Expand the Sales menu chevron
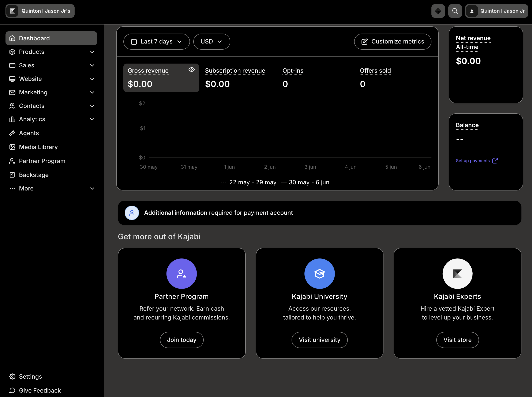This screenshot has height=397, width=532. [92, 65]
